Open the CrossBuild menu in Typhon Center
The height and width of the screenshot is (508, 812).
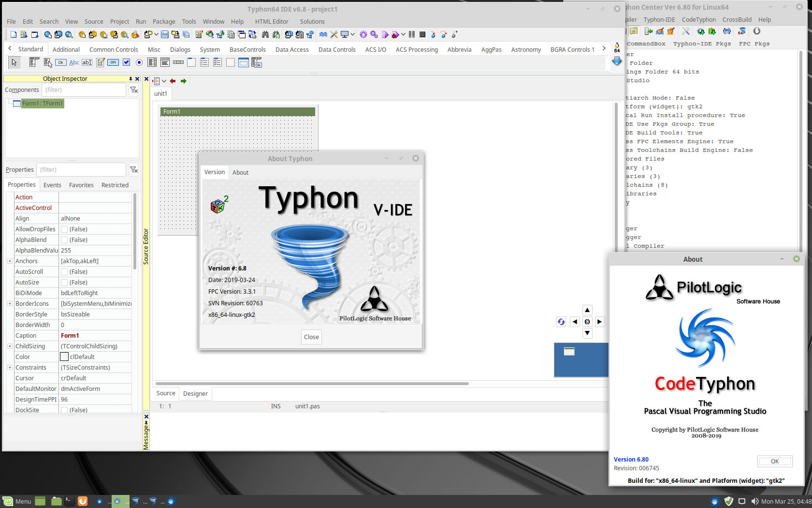point(737,19)
